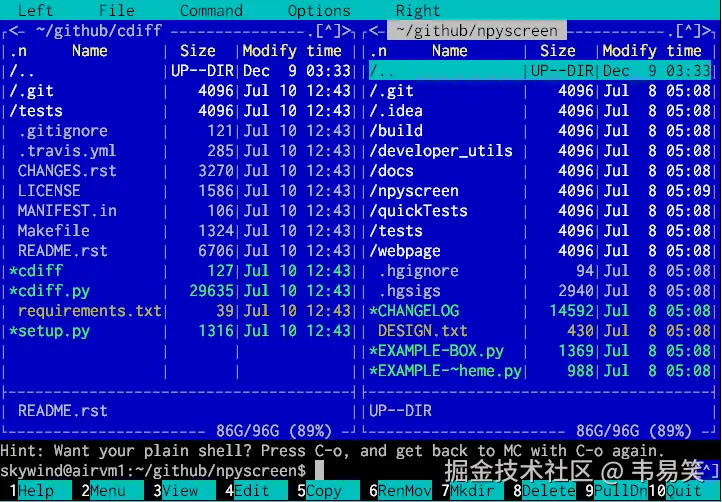Viewport: 722px width, 502px height.
Task: Select the .travis.yml file
Action: (180, 151)
